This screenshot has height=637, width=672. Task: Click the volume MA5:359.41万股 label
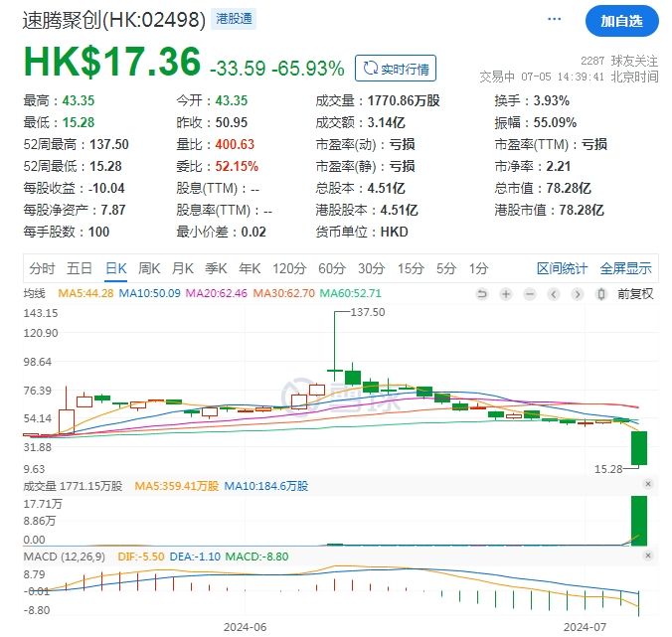(177, 486)
